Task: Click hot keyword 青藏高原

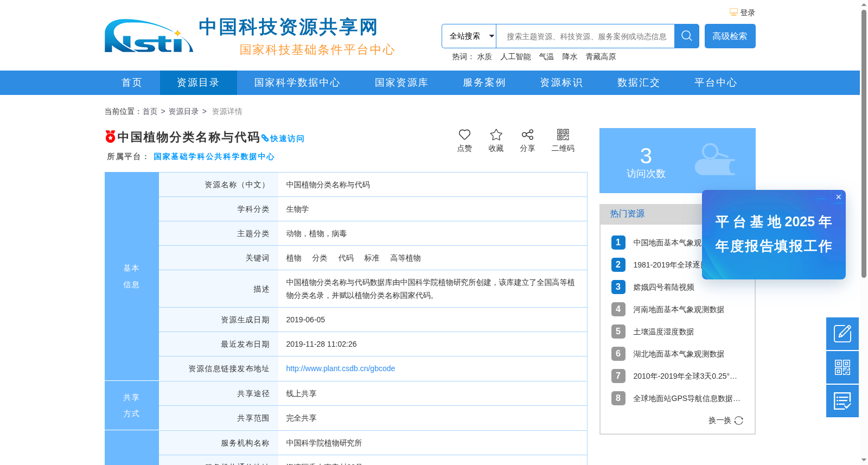Action: (x=601, y=56)
